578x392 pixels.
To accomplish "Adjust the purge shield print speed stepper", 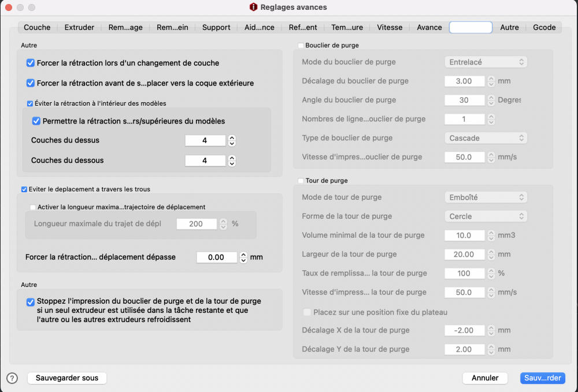I will [x=491, y=157].
